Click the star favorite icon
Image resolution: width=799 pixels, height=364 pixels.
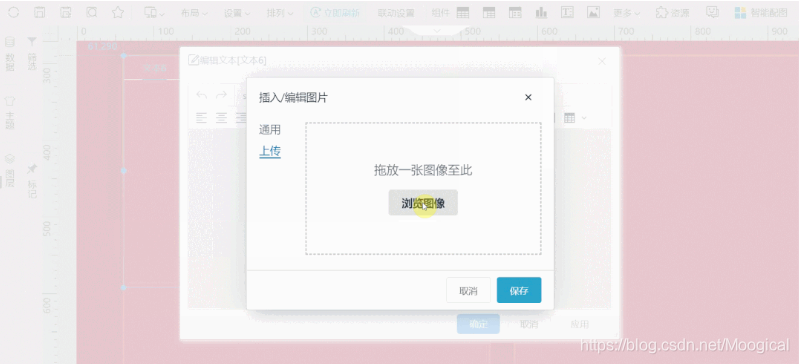(x=118, y=13)
